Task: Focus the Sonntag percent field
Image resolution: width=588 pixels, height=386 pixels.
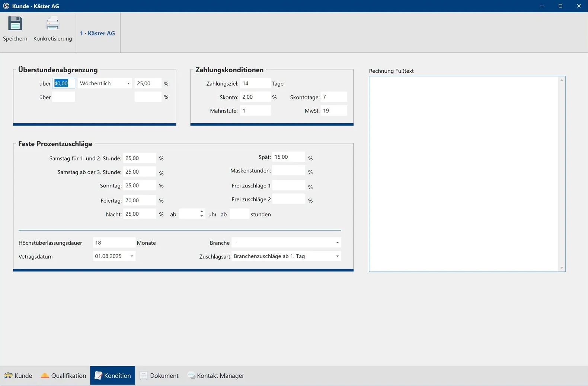Action: 140,186
